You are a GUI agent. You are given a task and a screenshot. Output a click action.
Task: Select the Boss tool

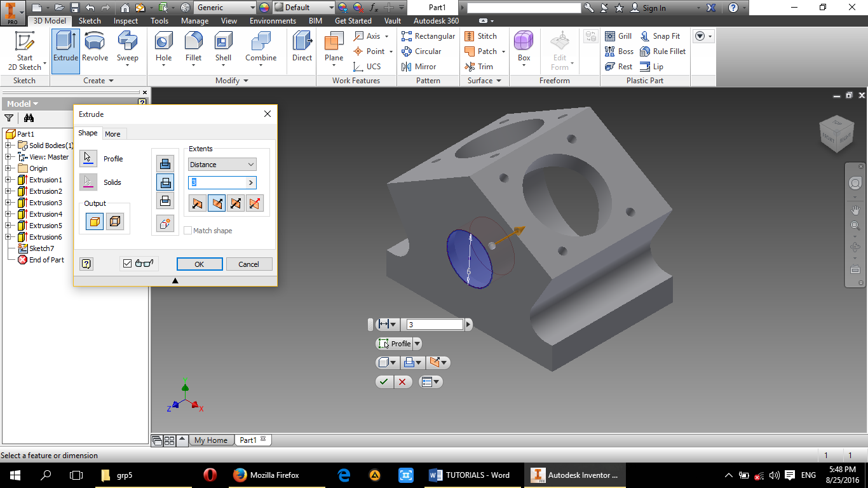click(x=619, y=51)
